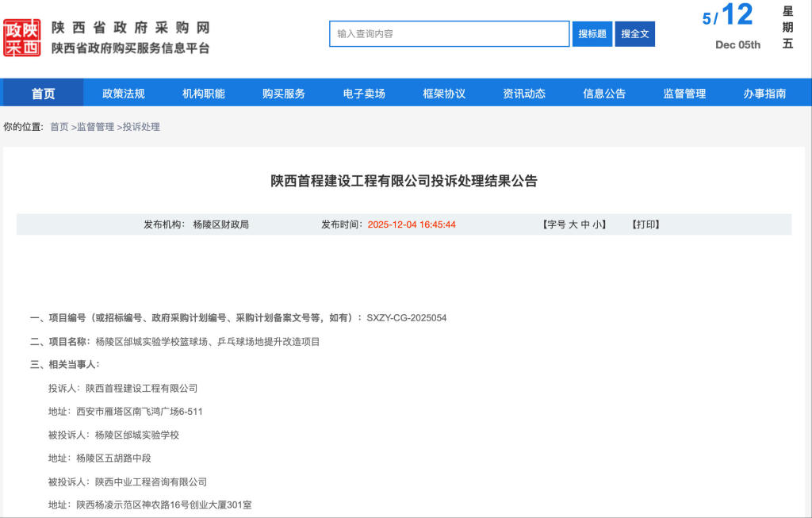This screenshot has width=812, height=518.
Task: Set font size to 小
Action: (x=596, y=224)
